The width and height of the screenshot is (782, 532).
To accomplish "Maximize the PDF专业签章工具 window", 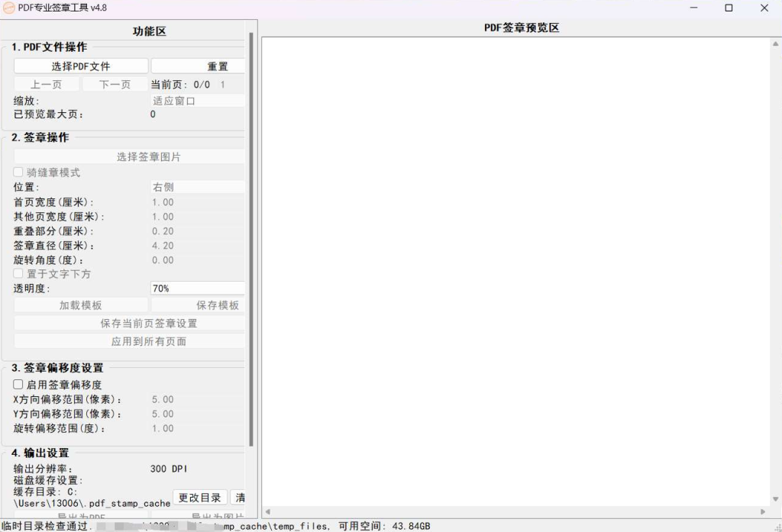I will 729,8.
